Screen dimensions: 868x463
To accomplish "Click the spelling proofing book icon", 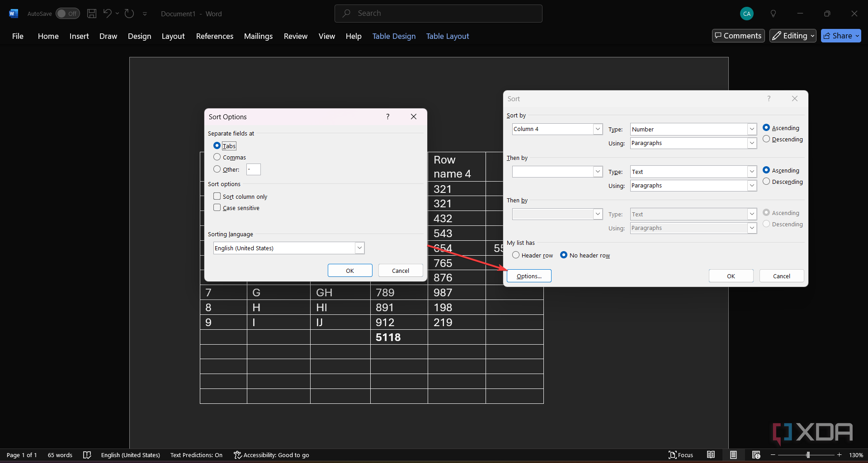I will [87, 455].
